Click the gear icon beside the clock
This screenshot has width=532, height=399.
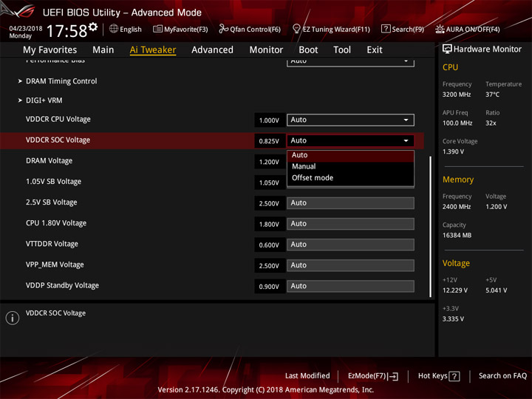point(93,27)
